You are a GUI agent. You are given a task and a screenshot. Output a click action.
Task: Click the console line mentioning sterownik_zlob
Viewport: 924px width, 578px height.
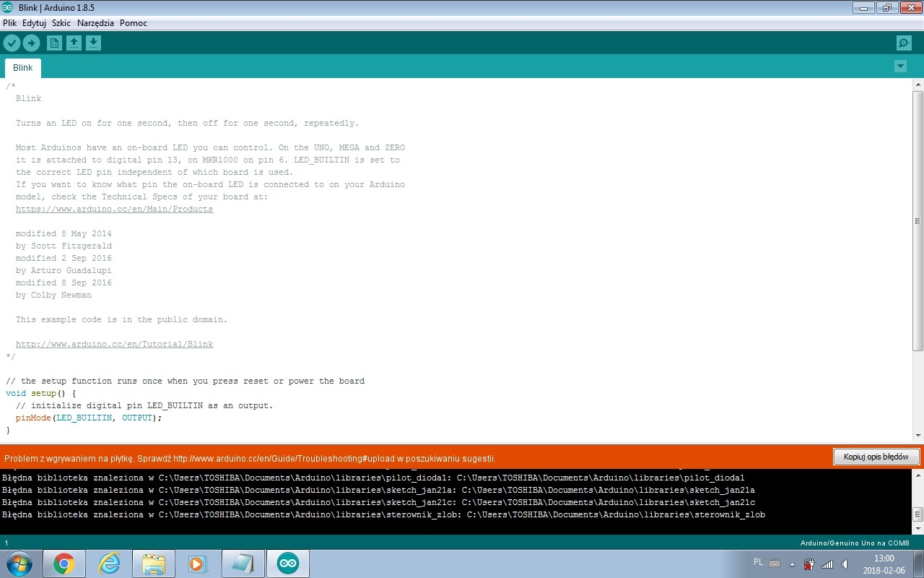[x=383, y=514]
